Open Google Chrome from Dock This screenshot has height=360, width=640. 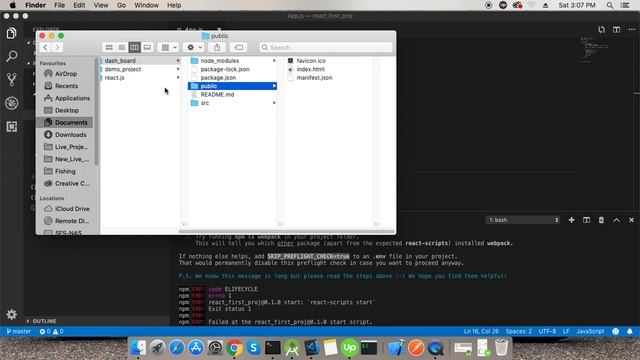234,348
